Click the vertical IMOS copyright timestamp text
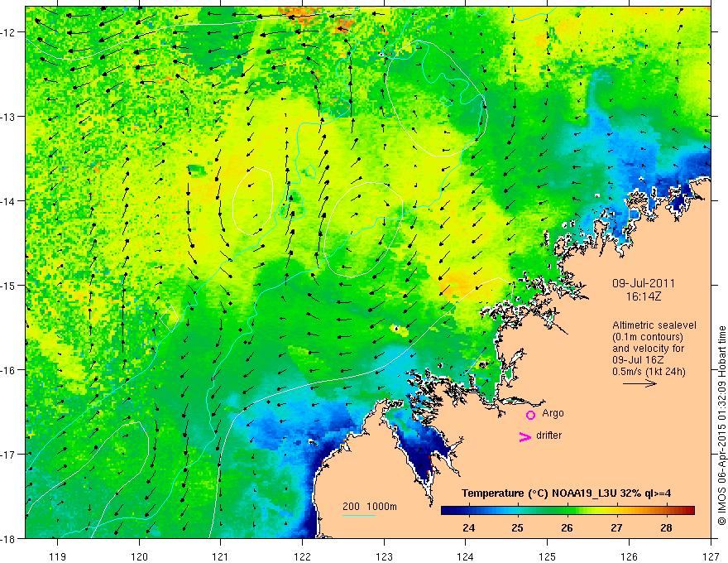This screenshot has width=728, height=563. pyautogui.click(x=721, y=426)
